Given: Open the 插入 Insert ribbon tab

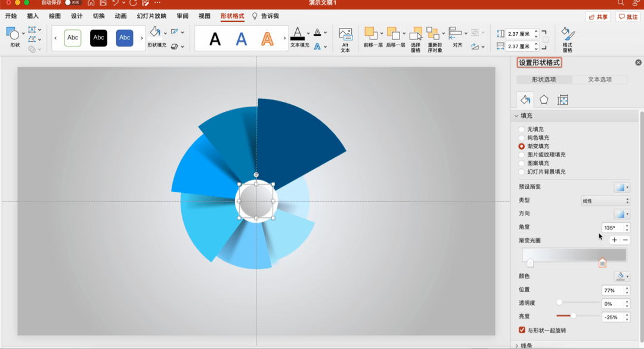Looking at the screenshot, I should pyautogui.click(x=33, y=16).
